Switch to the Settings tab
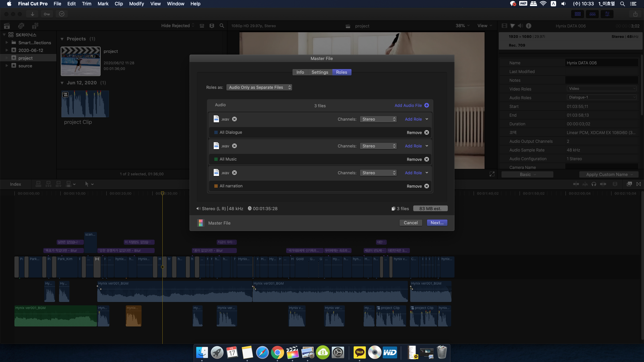Screen dimensions: 644x362 coord(320,72)
